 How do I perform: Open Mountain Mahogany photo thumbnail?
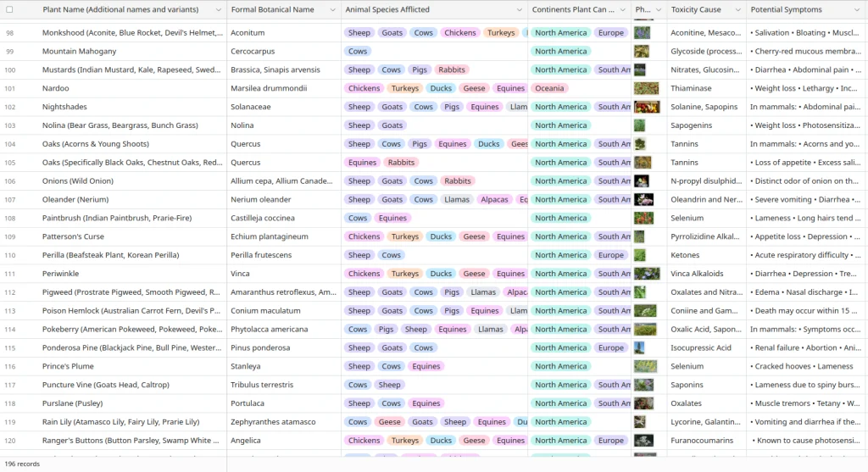[x=642, y=52]
